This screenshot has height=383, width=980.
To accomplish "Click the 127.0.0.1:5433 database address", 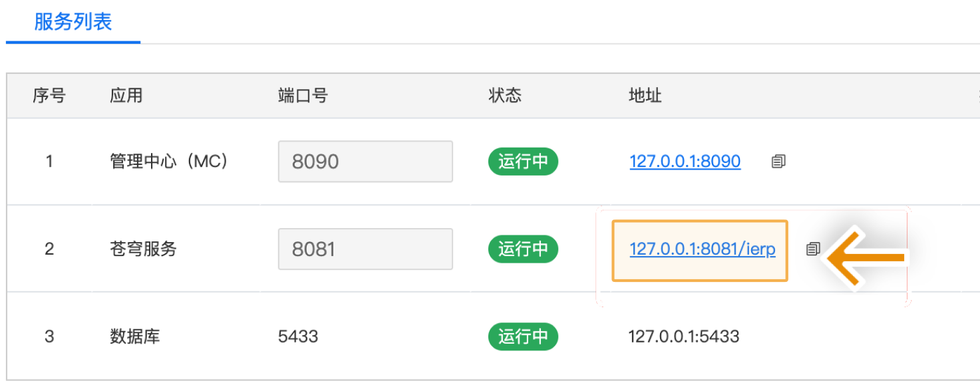I will pos(683,336).
